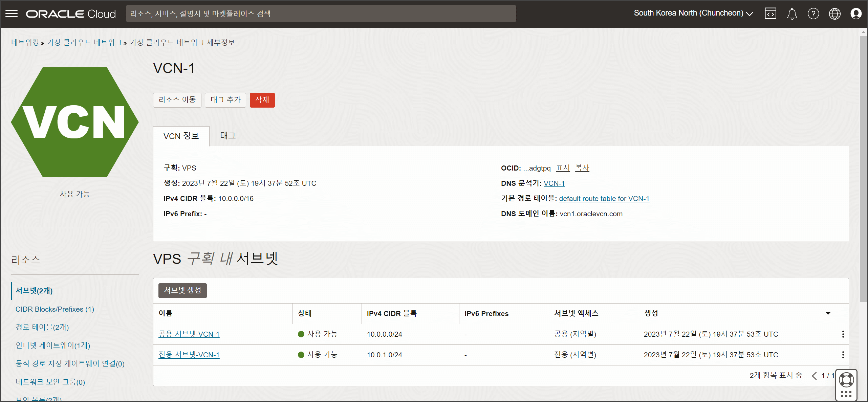Viewport: 868px width, 402px height.
Task: Select CIDR Blocks/Prefixes (1) resource
Action: click(55, 309)
